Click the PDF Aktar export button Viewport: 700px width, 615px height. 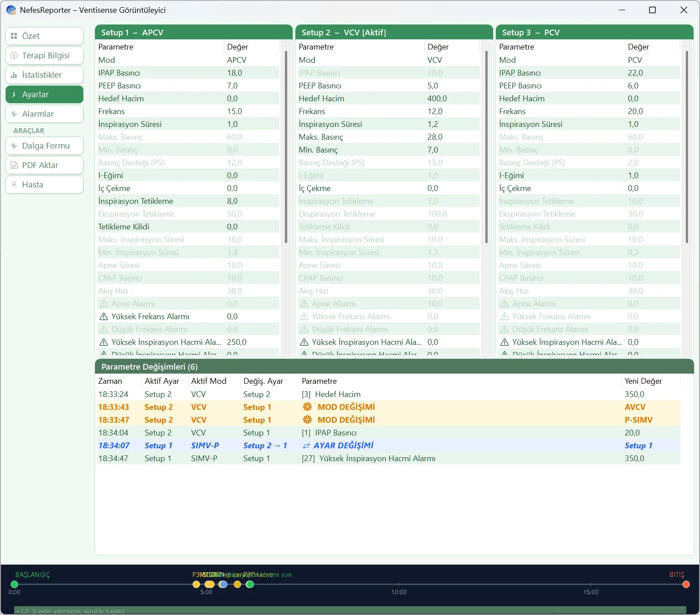tap(44, 165)
